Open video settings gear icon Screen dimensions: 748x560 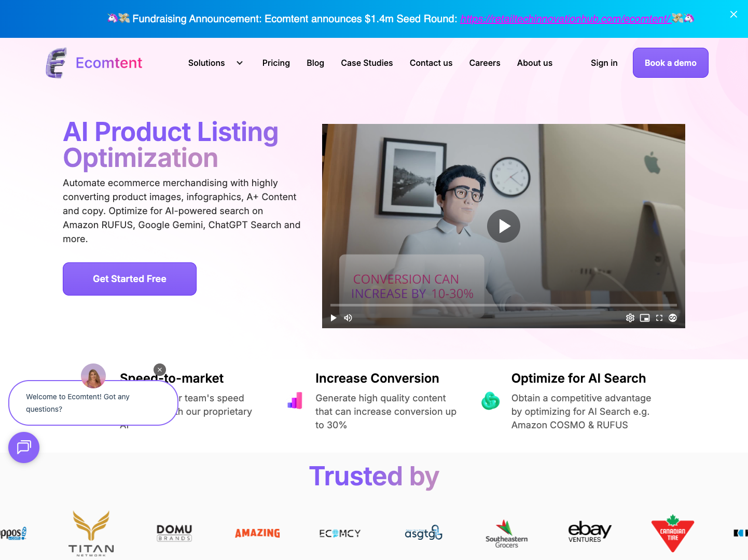[x=630, y=318]
